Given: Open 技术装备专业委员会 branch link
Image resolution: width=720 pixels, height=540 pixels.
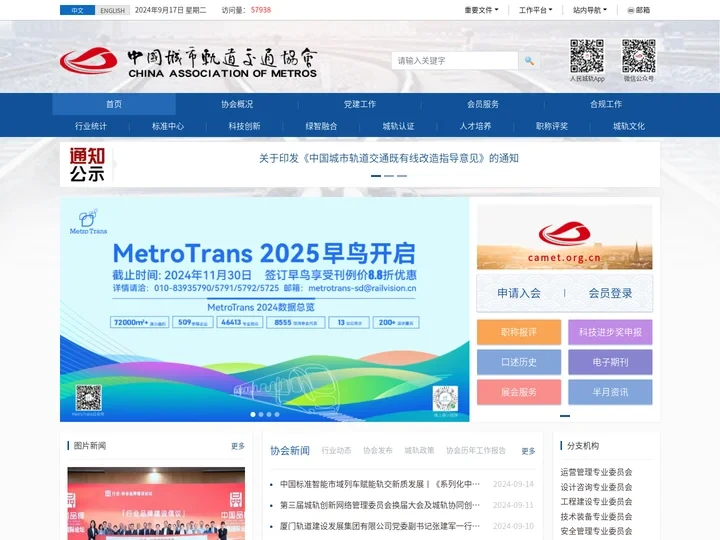Looking at the screenshot, I should pos(596,516).
